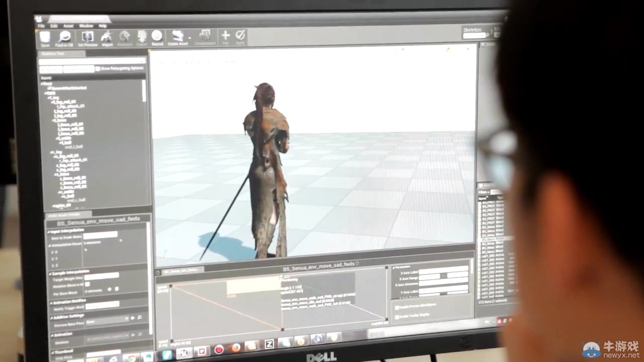Collapse the Input Interpolation section
Image resolution: width=644 pixels, height=362 pixels.
50,232
